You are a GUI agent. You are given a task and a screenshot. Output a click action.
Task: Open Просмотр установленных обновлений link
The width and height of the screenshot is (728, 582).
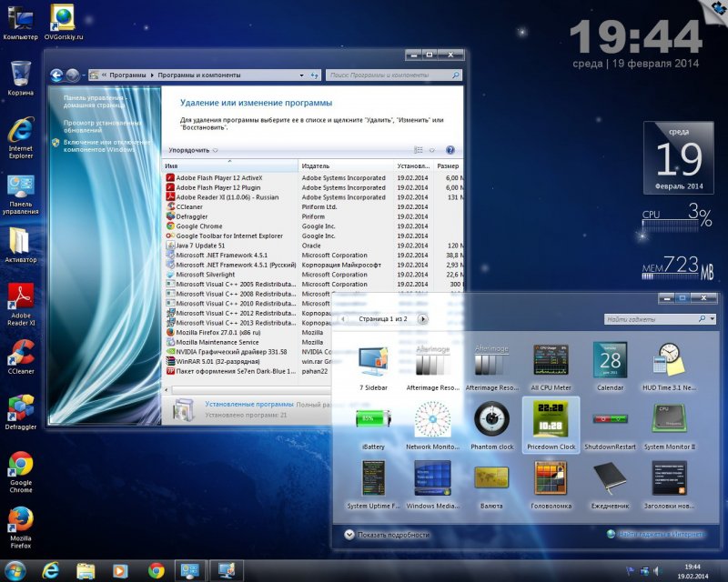[x=102, y=126]
